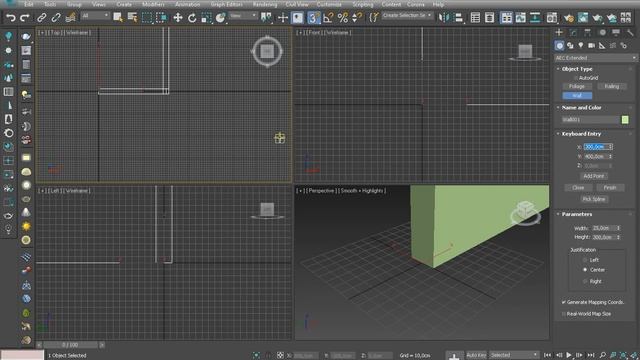The height and width of the screenshot is (360, 640).
Task: Click the Keyboard Entry Y value field
Action: pos(596,156)
